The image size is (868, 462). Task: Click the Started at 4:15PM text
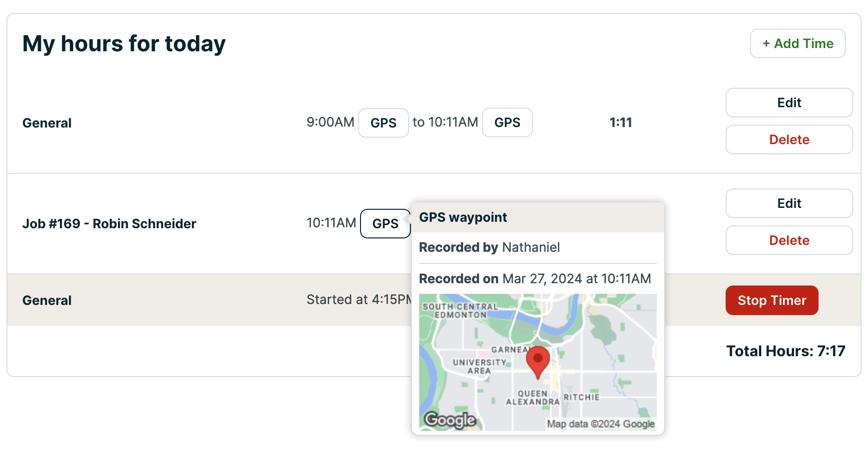coord(358,299)
